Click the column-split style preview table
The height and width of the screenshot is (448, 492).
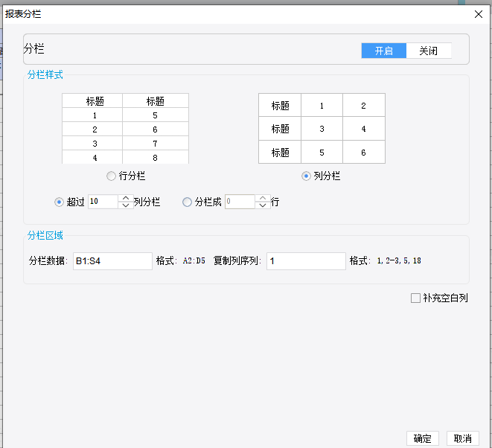(x=322, y=128)
